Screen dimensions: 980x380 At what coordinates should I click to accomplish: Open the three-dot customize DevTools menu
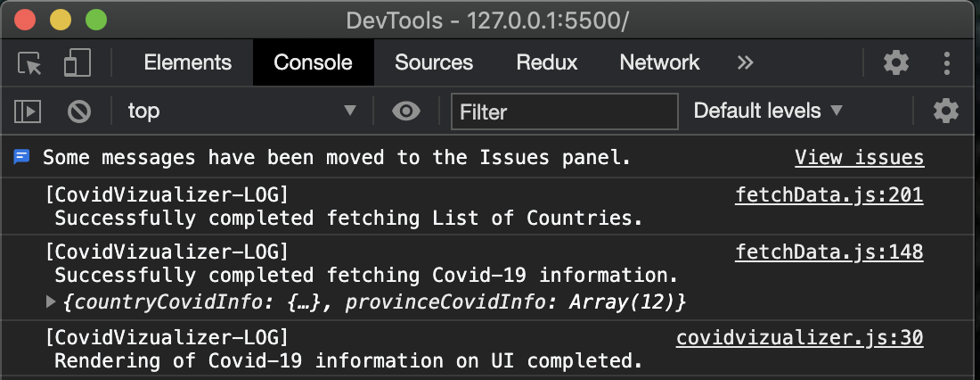[947, 62]
